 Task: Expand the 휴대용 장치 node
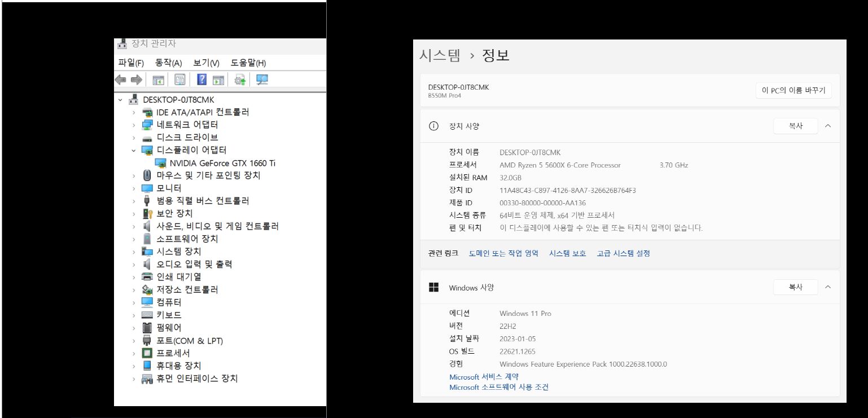[134, 366]
